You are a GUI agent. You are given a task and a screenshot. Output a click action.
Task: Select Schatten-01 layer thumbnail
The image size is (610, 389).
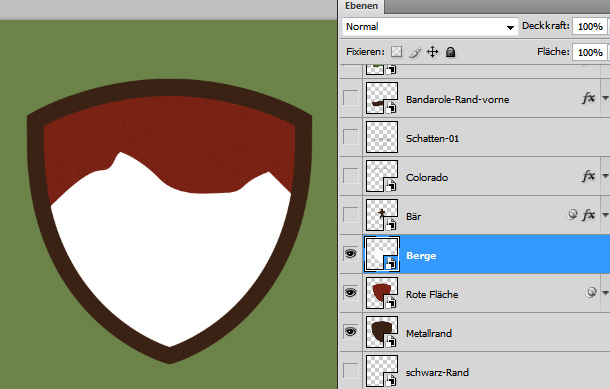(382, 137)
